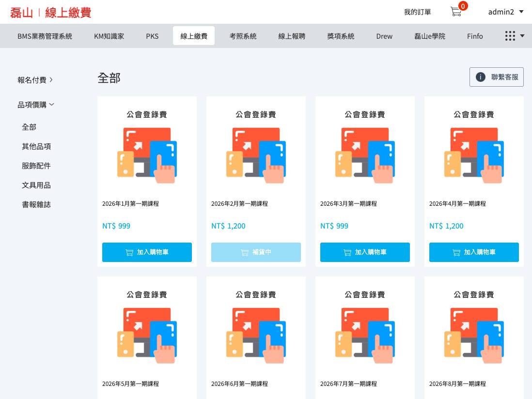This screenshot has width=532, height=399.
Task: Collapse the 品項價購 sidebar section
Action: [36, 105]
